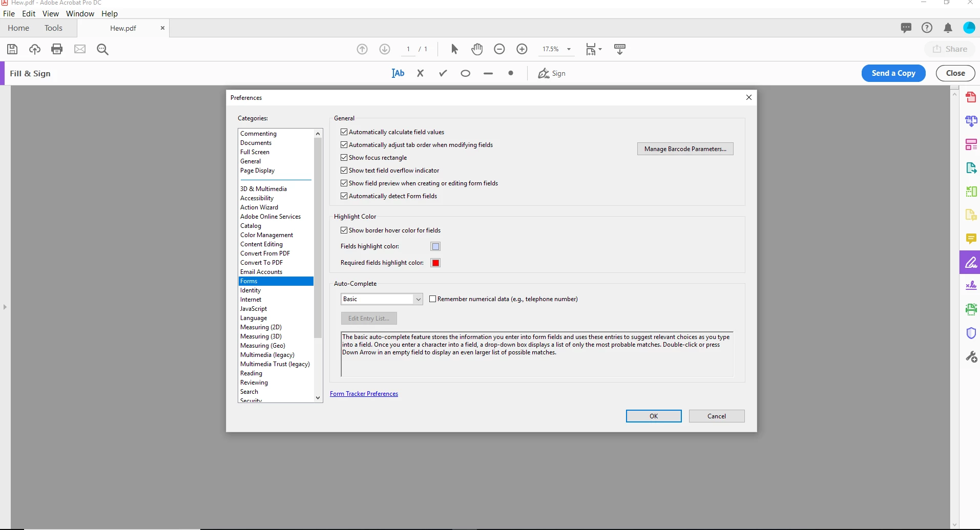Select Accessibility category
This screenshot has height=530, width=980.
pos(276,198)
